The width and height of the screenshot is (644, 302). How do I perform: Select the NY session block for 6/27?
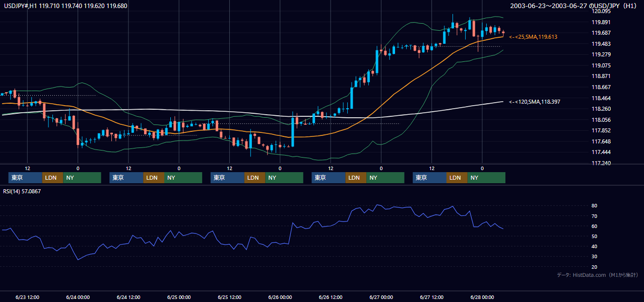point(486,178)
